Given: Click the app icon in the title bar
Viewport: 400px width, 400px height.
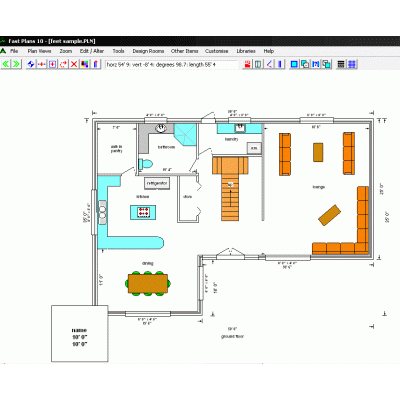Looking at the screenshot, I should pyautogui.click(x=3, y=41).
